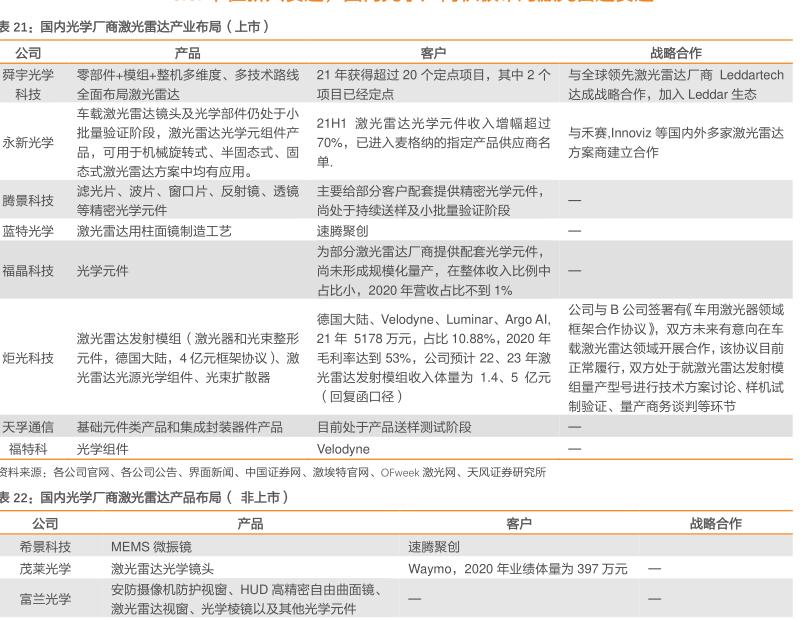Click the '车载激光雷达镜头及光学部件' product cell

click(188, 142)
